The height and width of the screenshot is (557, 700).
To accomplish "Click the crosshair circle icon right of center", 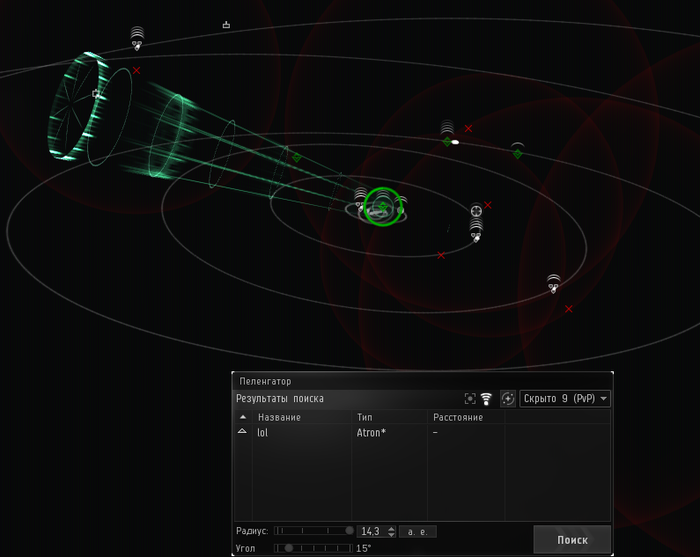I will [477, 211].
